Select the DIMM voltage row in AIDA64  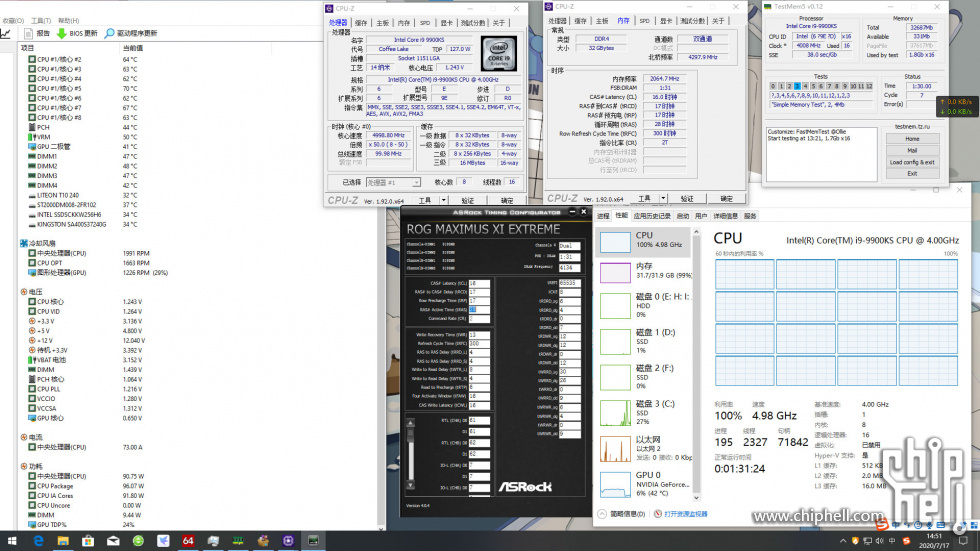[x=85, y=369]
